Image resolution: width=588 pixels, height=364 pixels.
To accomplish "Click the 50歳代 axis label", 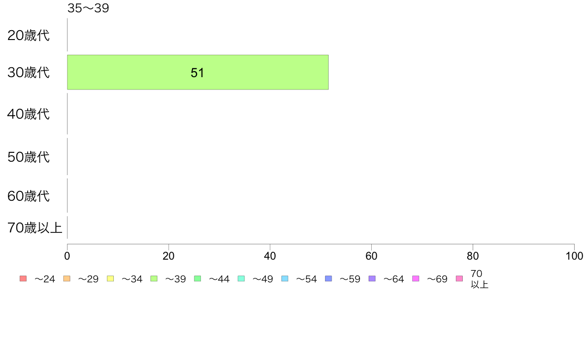I will coord(29,157).
